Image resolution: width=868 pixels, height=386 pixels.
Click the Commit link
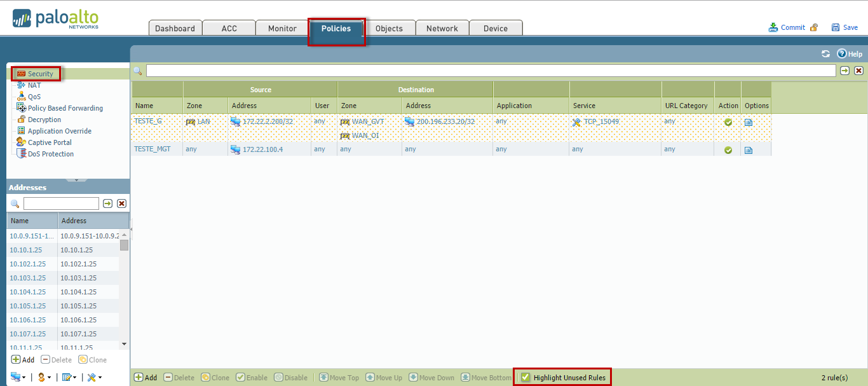click(792, 27)
